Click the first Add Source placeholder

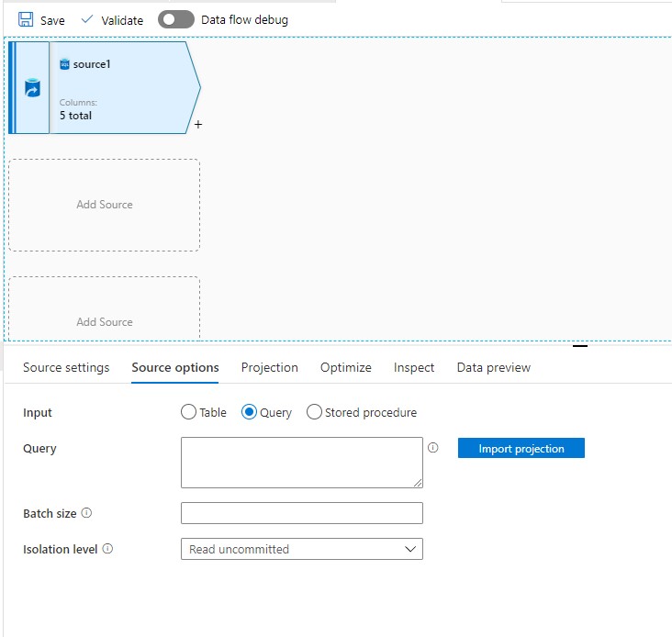pos(104,205)
